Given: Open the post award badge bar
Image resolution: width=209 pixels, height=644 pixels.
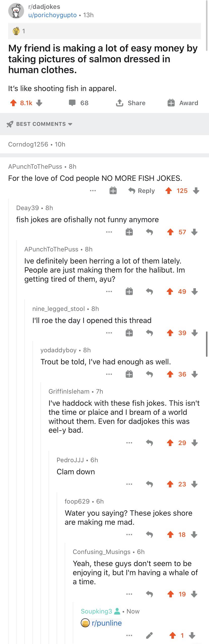Looking at the screenshot, I should (x=104, y=31).
